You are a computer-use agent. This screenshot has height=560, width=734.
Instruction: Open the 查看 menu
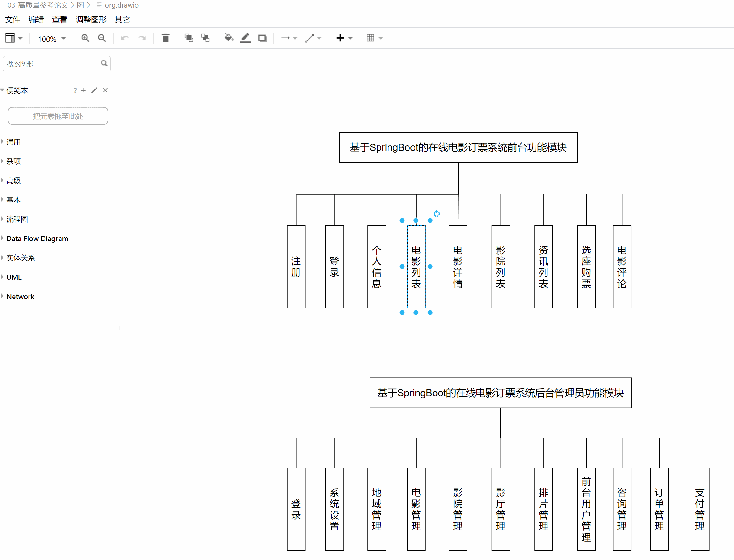point(60,20)
